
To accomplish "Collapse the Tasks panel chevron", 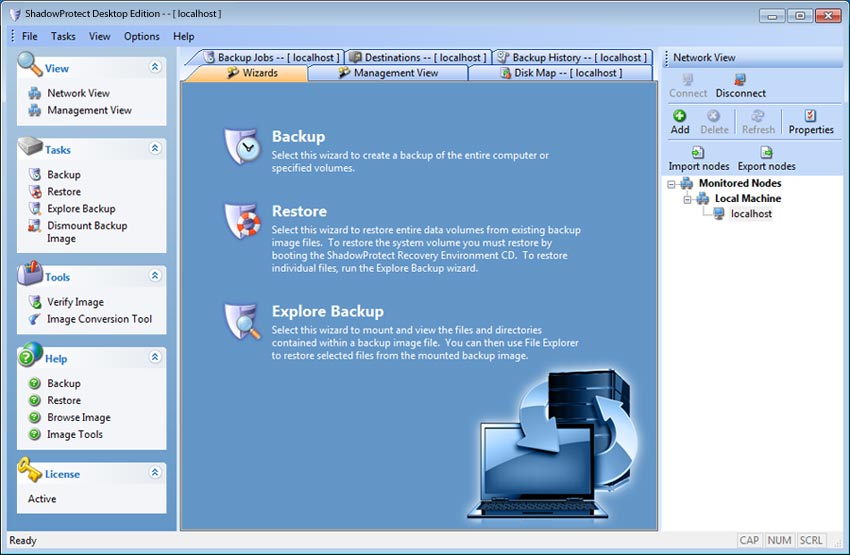I will tap(154, 148).
